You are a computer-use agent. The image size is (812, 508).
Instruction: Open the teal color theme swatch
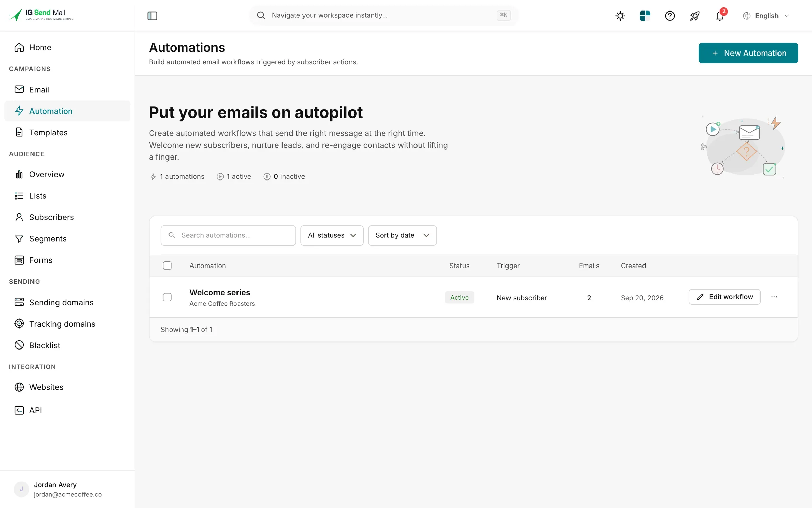(645, 16)
